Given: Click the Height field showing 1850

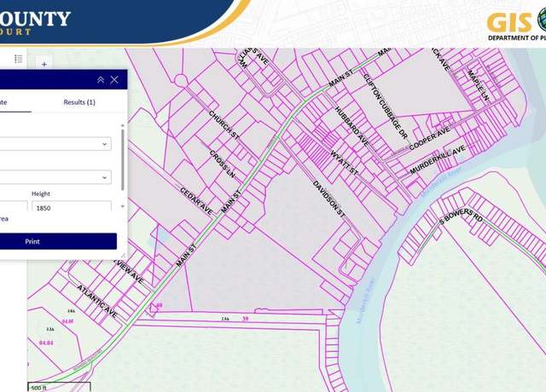Looking at the screenshot, I should click(x=72, y=207).
